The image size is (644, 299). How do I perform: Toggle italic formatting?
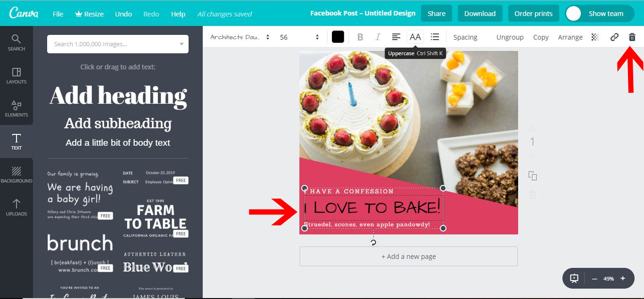378,36
